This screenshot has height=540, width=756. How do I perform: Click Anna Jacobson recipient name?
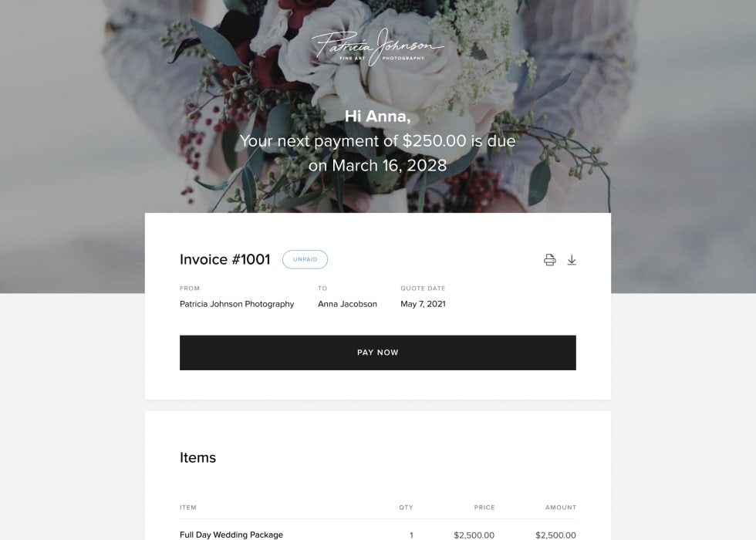tap(347, 304)
